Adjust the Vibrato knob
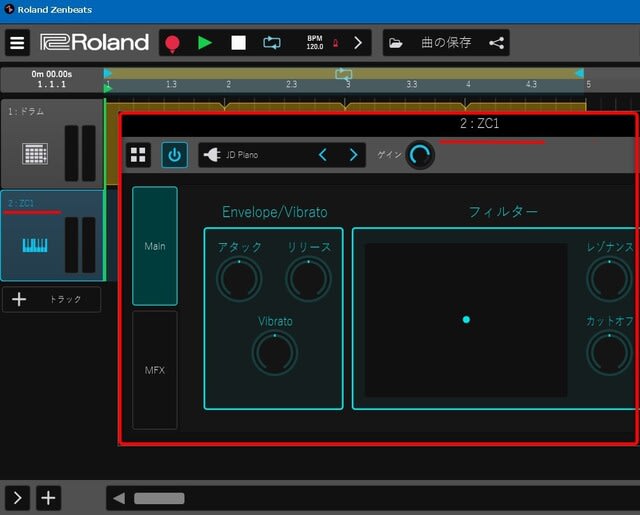 275,353
